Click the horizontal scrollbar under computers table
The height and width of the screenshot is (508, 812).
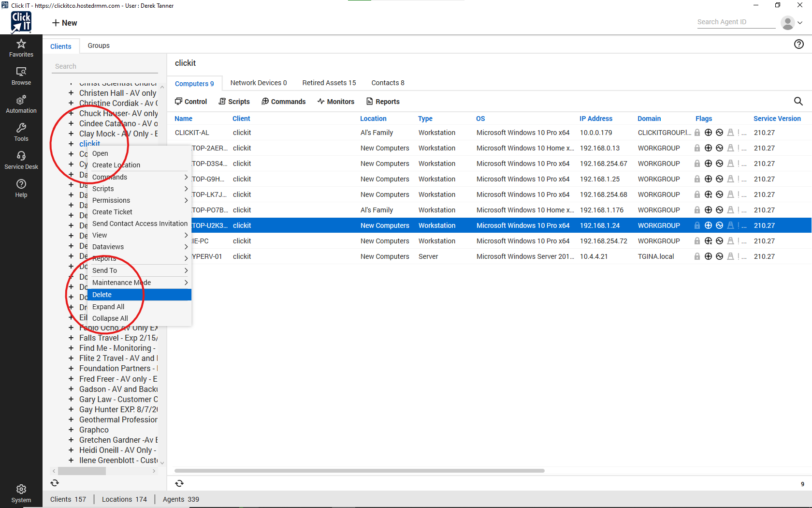359,471
